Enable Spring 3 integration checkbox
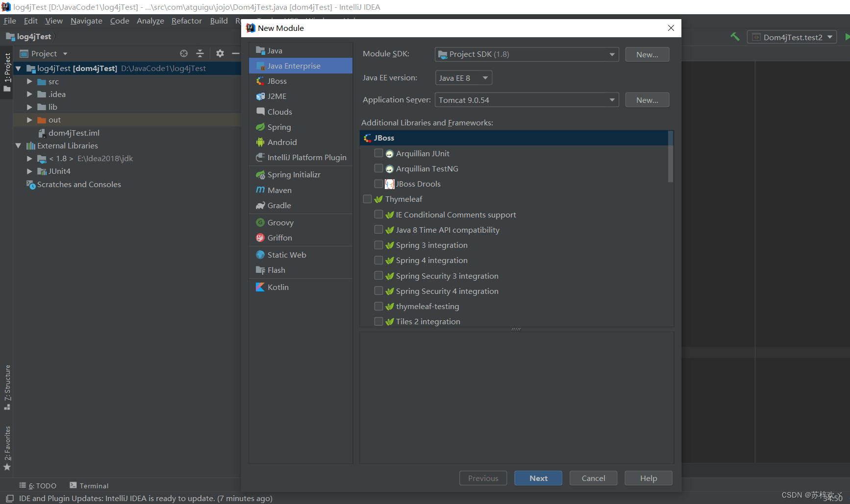Viewport: 850px width, 504px height. [378, 245]
